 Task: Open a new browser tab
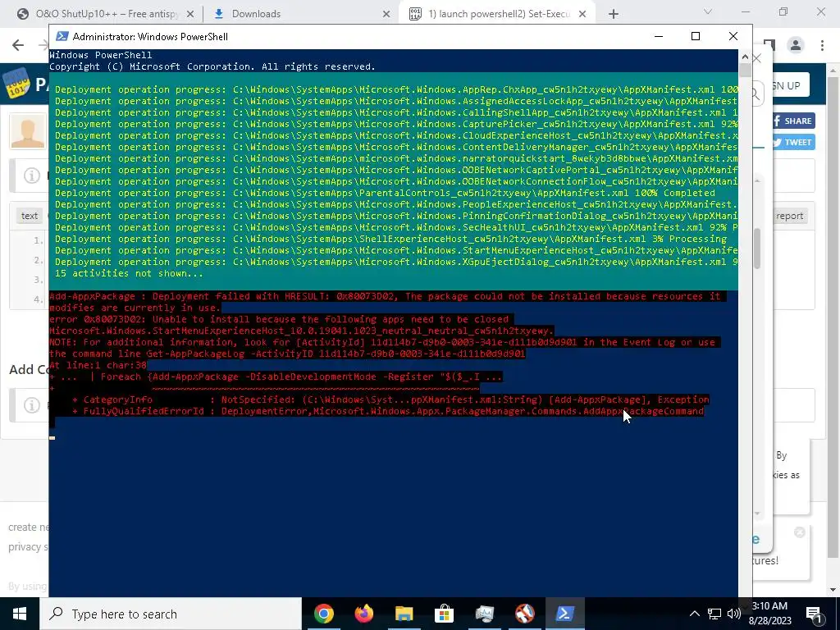coord(614,15)
